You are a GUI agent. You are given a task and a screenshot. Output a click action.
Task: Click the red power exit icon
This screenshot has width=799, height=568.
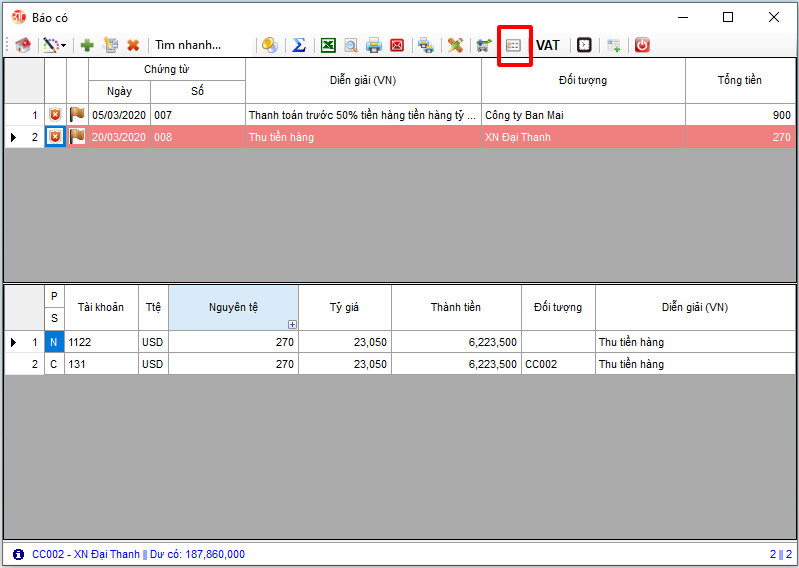[x=642, y=45]
